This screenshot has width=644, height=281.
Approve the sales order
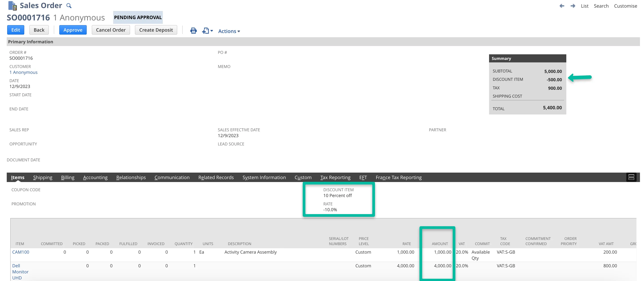(x=73, y=30)
